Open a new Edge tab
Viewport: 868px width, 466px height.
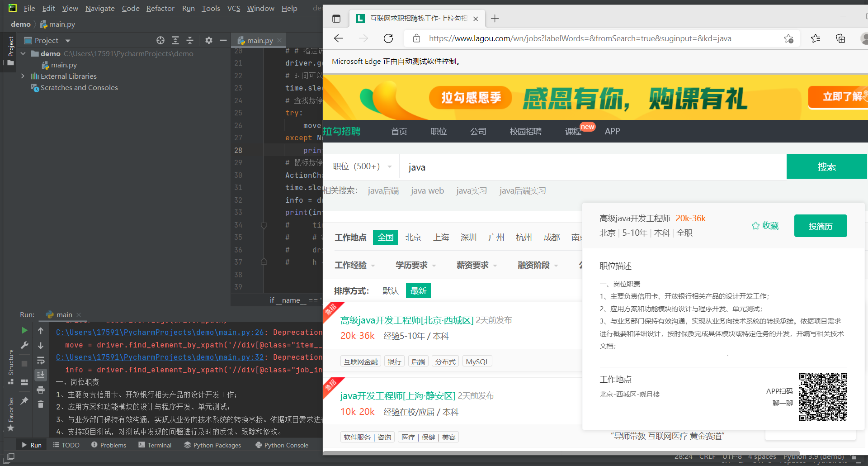pyautogui.click(x=495, y=19)
